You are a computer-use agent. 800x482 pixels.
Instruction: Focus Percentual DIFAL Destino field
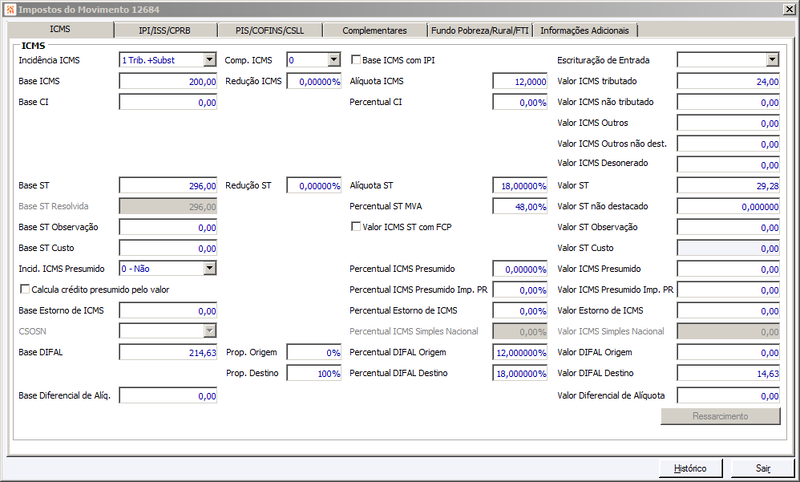(520, 373)
